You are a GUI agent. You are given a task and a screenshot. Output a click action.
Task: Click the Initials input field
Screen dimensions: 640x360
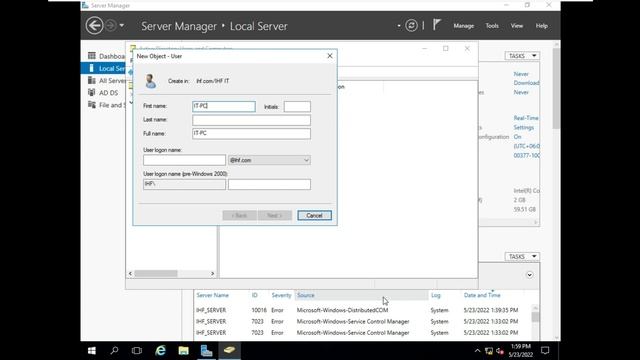pos(297,107)
